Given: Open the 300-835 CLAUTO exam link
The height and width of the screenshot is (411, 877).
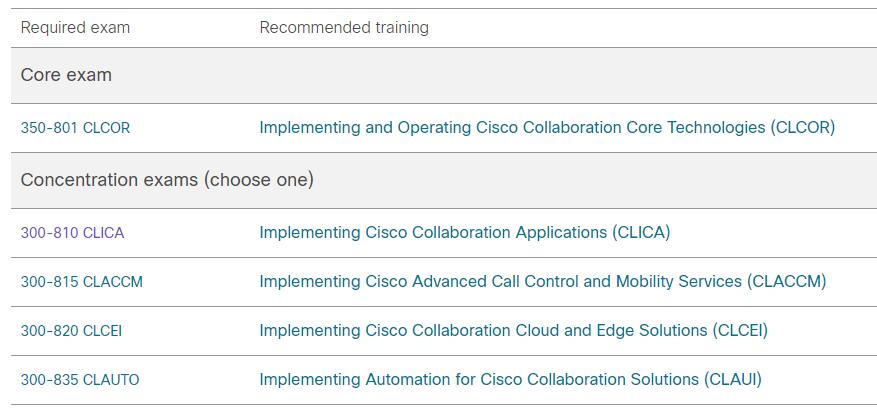Looking at the screenshot, I should (80, 380).
